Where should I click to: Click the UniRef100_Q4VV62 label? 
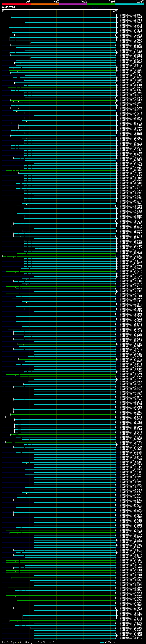[x=131, y=593]
